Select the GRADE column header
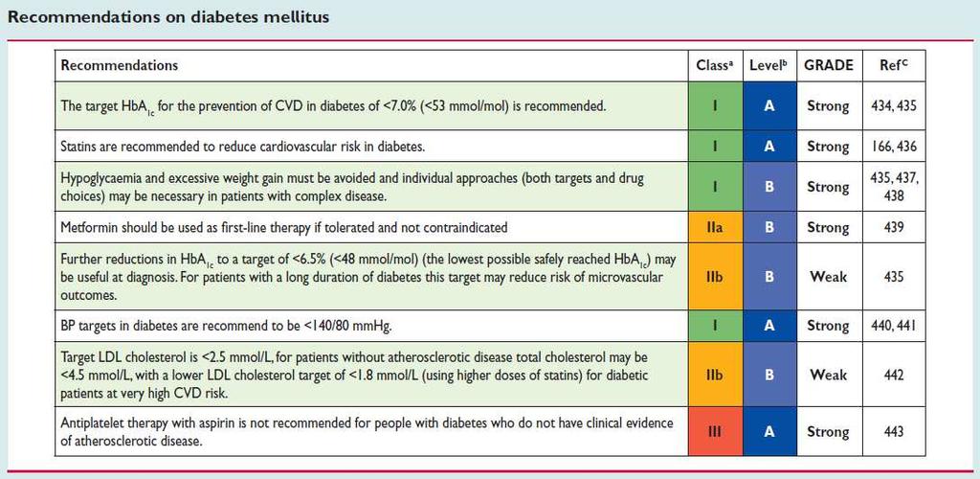Viewport: 980px width, 479px height. coord(829,66)
